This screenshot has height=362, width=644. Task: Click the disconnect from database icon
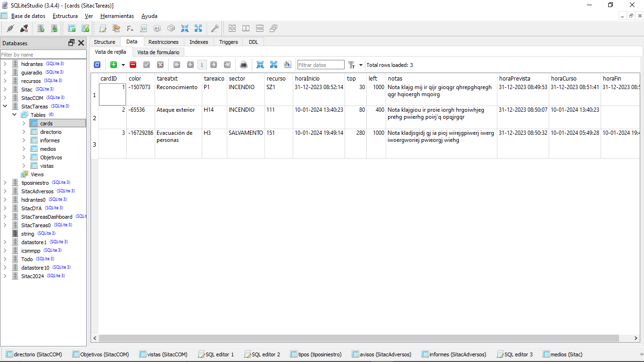(24, 28)
